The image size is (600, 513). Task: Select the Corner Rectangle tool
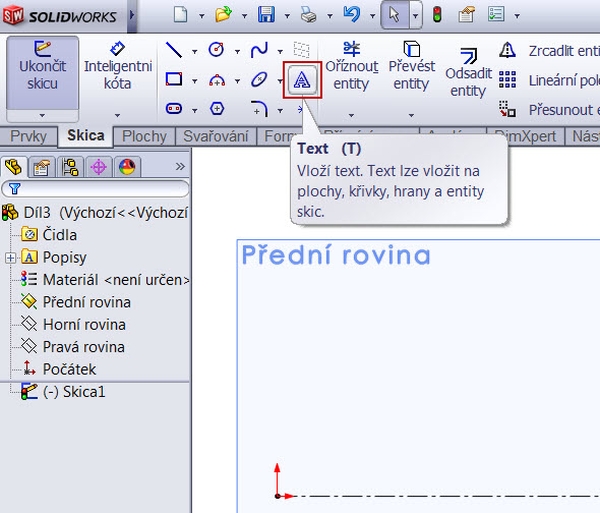pos(174,80)
